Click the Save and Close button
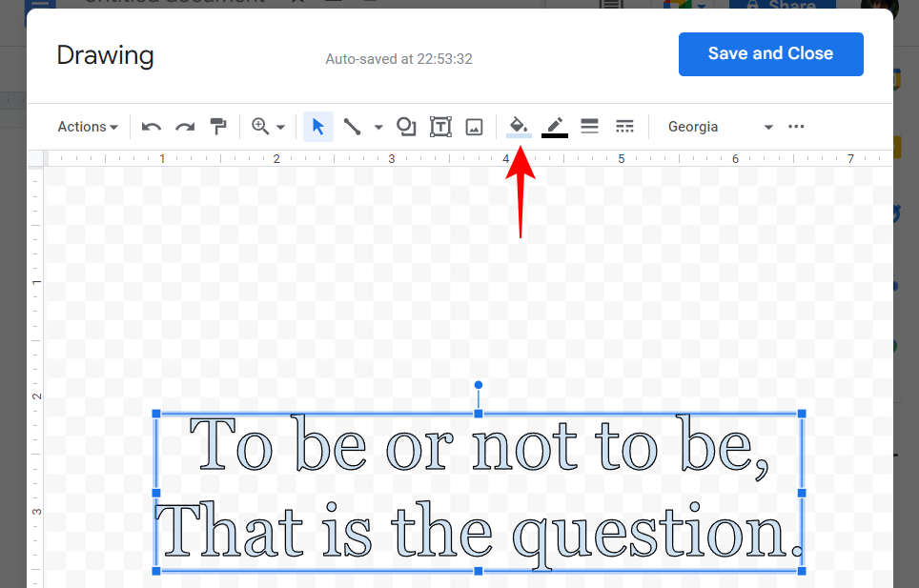This screenshot has height=588, width=919. coord(770,54)
